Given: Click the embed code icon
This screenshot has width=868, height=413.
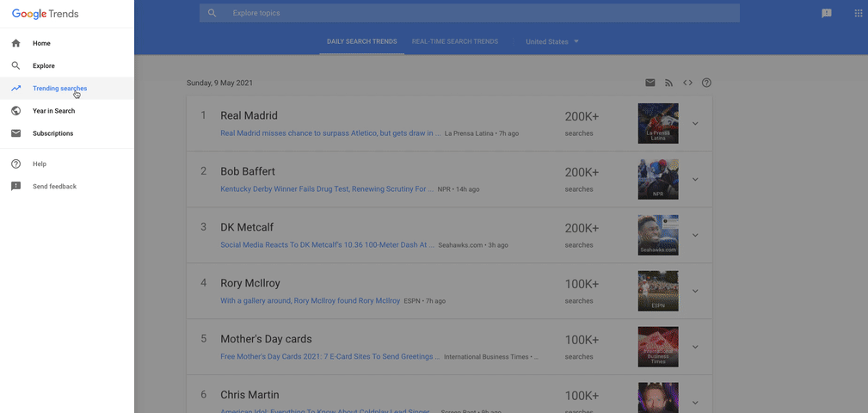Looking at the screenshot, I should pyautogui.click(x=687, y=83).
